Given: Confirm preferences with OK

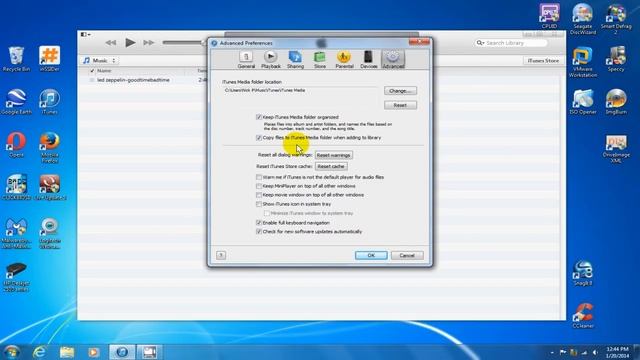Looking at the screenshot, I should point(371,256).
